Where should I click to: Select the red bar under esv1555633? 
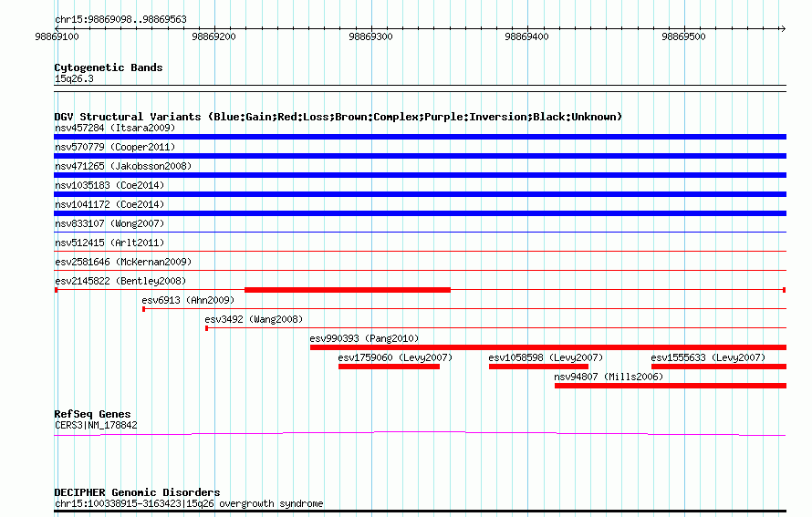(719, 367)
